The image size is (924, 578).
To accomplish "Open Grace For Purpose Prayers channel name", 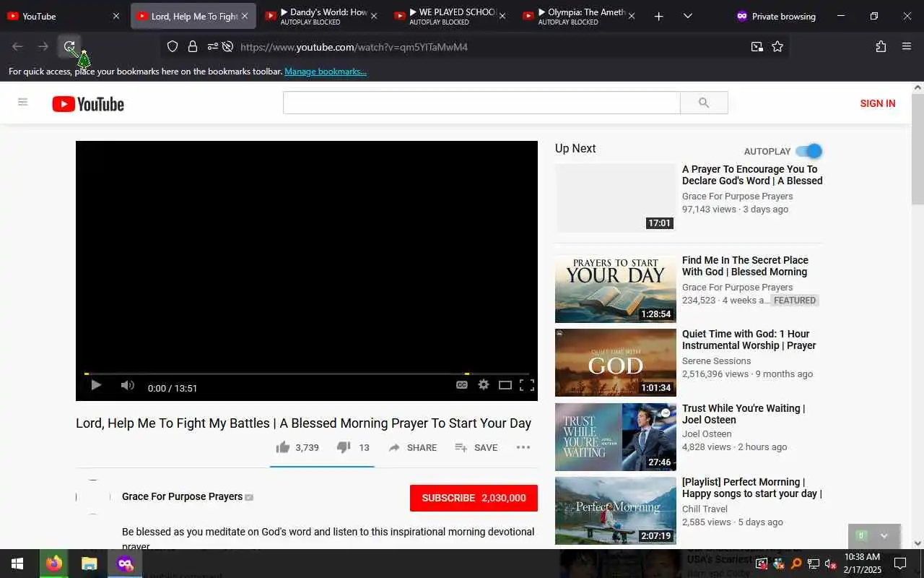I will (x=182, y=496).
